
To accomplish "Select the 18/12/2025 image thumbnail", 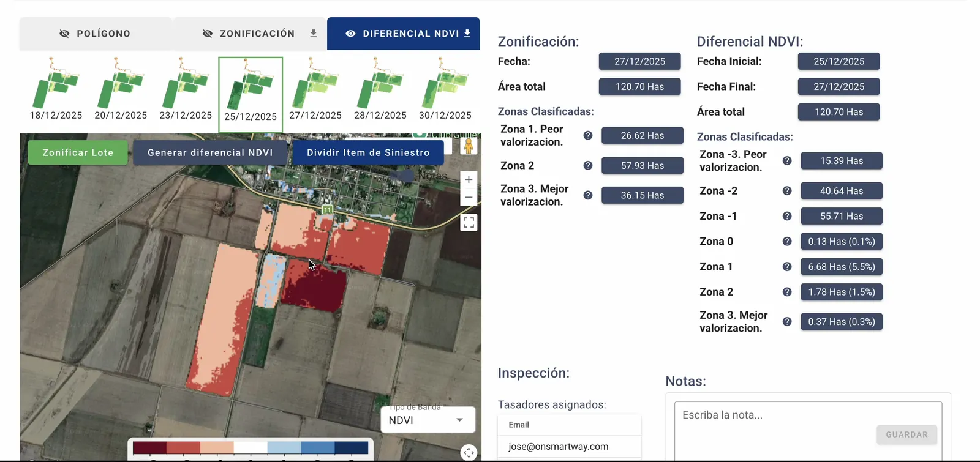I will pos(56,89).
